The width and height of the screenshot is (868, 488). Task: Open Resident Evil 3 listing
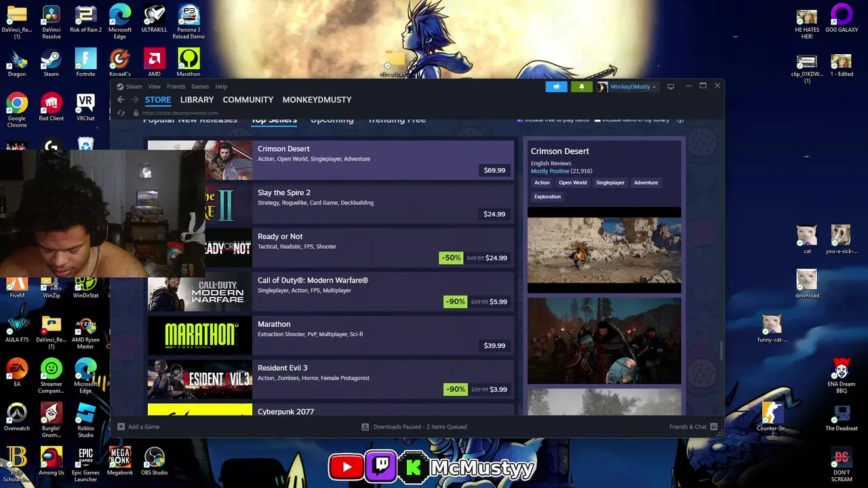pyautogui.click(x=331, y=380)
